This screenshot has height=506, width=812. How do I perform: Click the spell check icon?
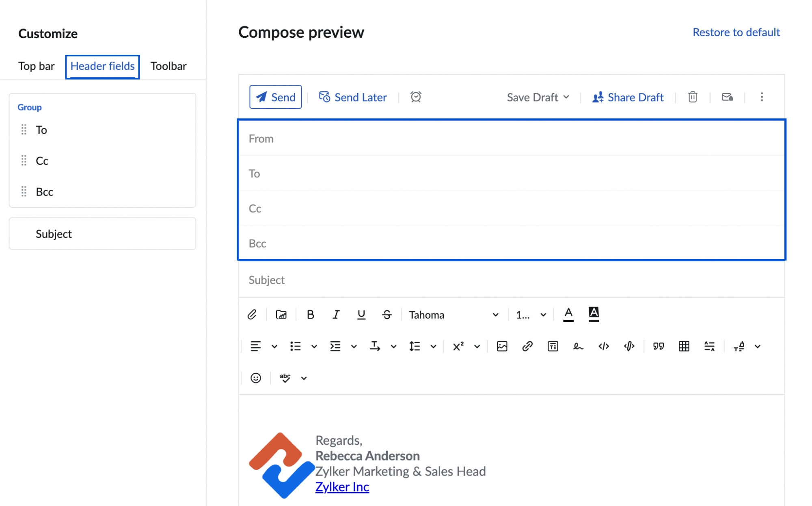click(x=284, y=378)
